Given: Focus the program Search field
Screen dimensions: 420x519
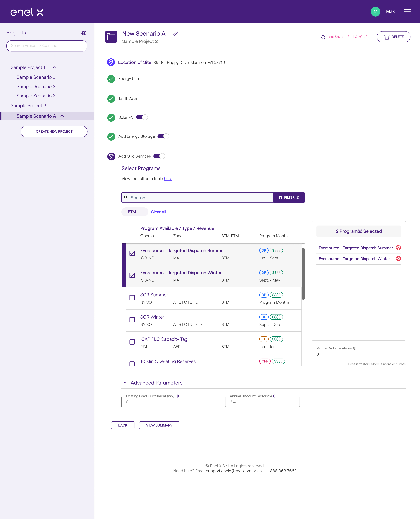Looking at the screenshot, I should click(x=197, y=197).
